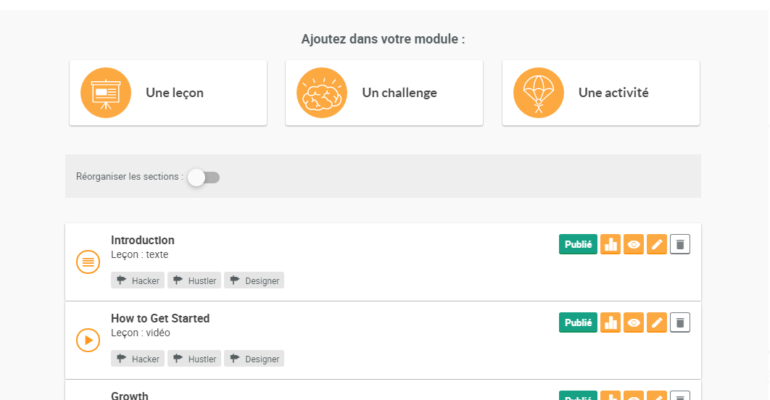The height and width of the screenshot is (400, 770).
Task: Toggle the Réorganiser les sections switch
Action: click(203, 177)
